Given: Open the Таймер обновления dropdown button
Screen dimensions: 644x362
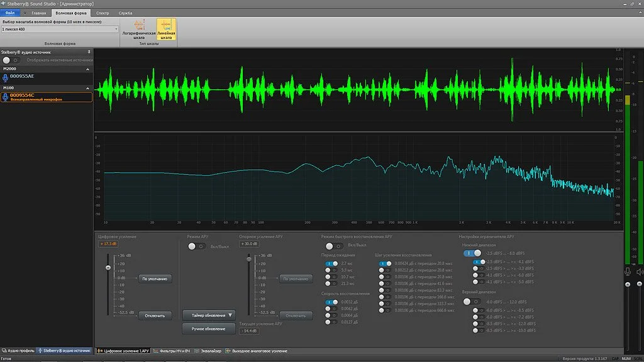Looking at the screenshot, I should coord(209,315).
